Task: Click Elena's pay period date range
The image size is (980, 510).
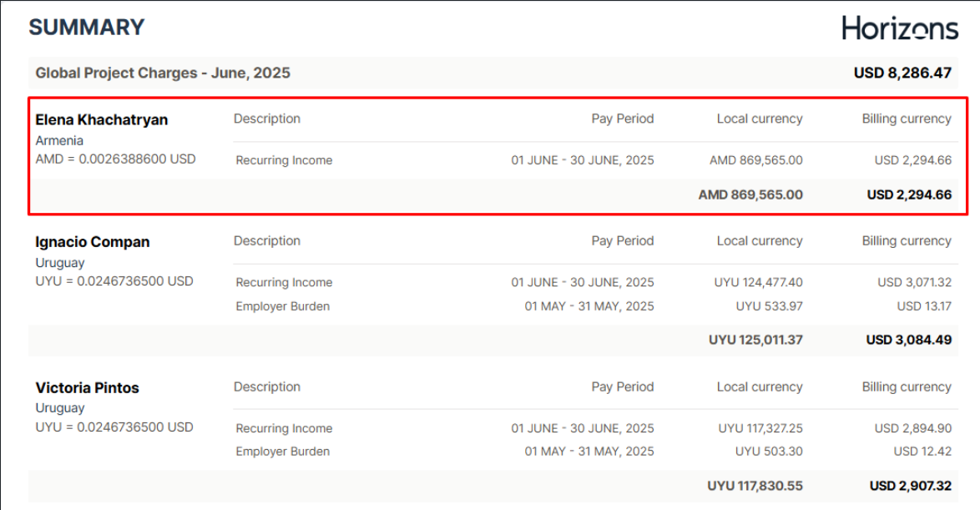Action: tap(582, 160)
